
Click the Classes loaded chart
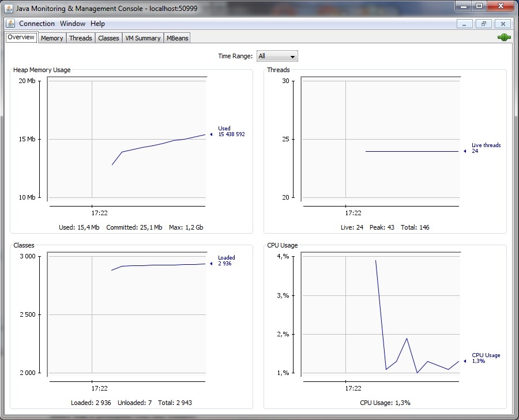[127, 314]
